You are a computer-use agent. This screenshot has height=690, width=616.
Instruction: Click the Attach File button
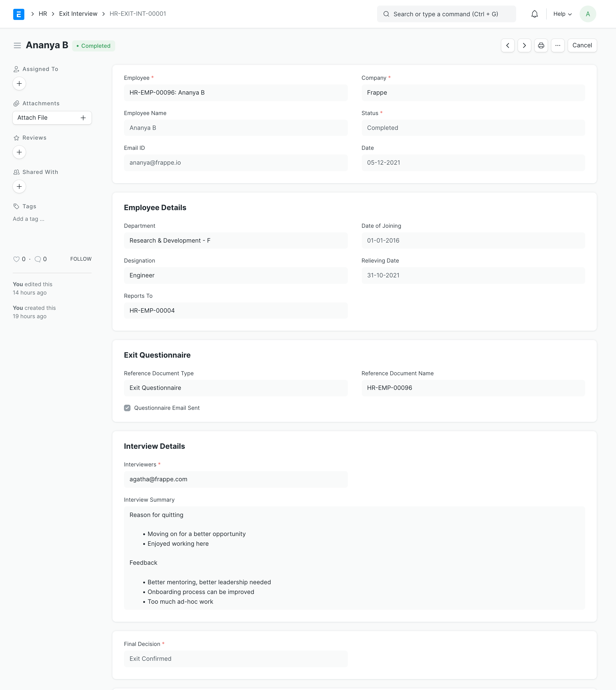(x=52, y=118)
